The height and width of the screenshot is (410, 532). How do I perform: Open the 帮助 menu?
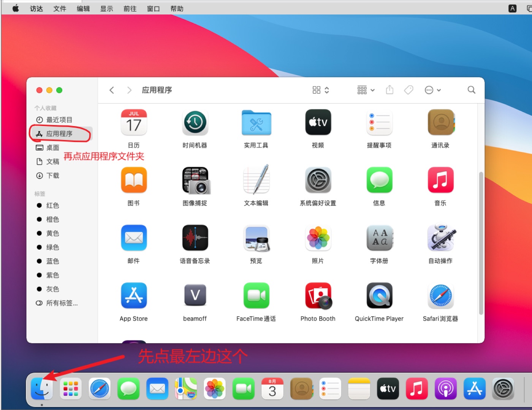click(177, 8)
